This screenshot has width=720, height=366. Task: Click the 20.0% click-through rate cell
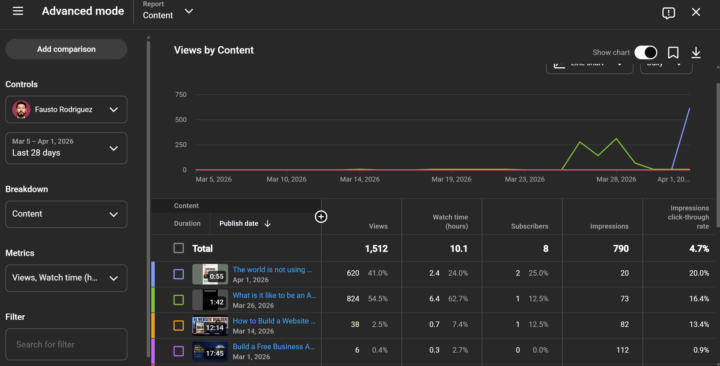(x=699, y=273)
